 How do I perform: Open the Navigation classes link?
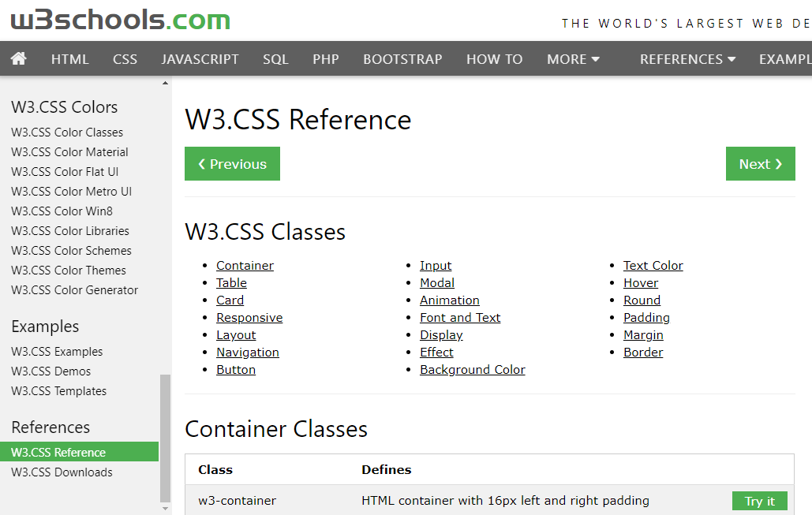pyautogui.click(x=247, y=353)
